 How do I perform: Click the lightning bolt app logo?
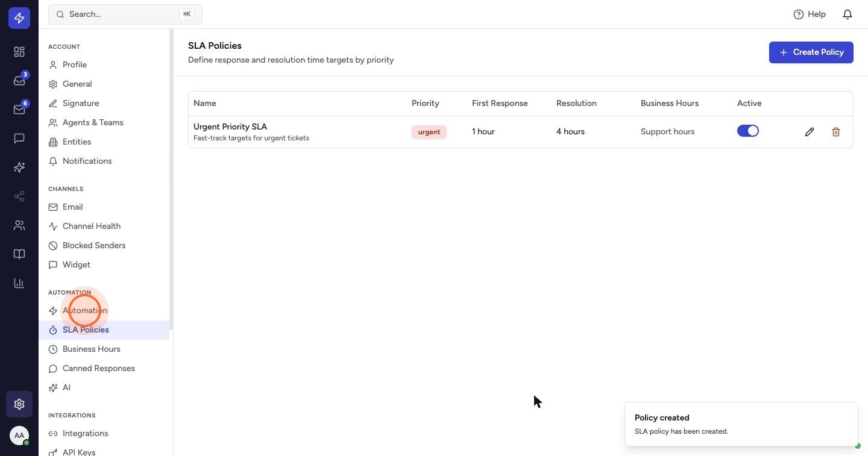click(19, 18)
